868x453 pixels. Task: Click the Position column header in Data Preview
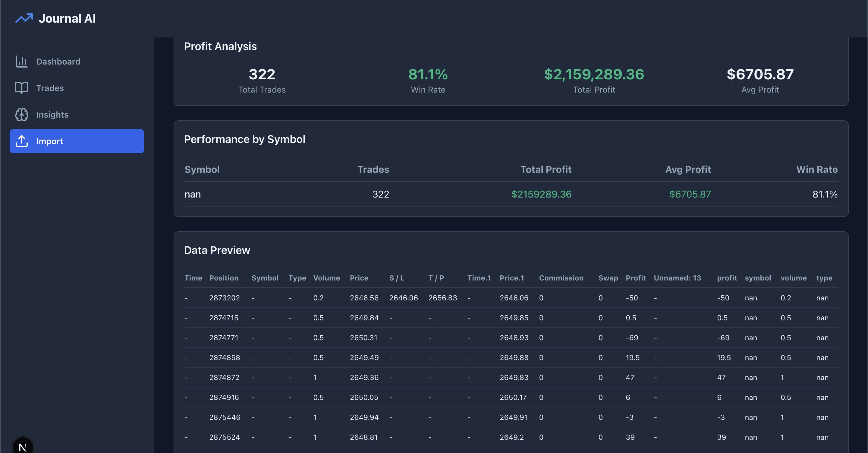223,278
